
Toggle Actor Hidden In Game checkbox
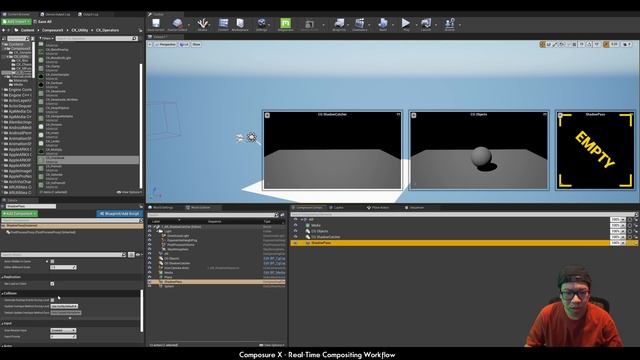52,261
